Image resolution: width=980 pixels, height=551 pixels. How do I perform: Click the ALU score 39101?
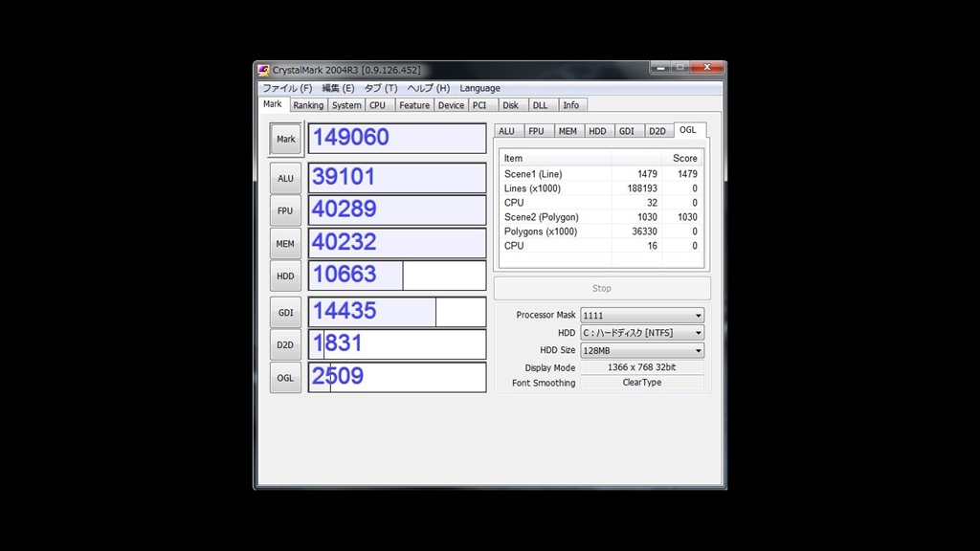tap(397, 177)
